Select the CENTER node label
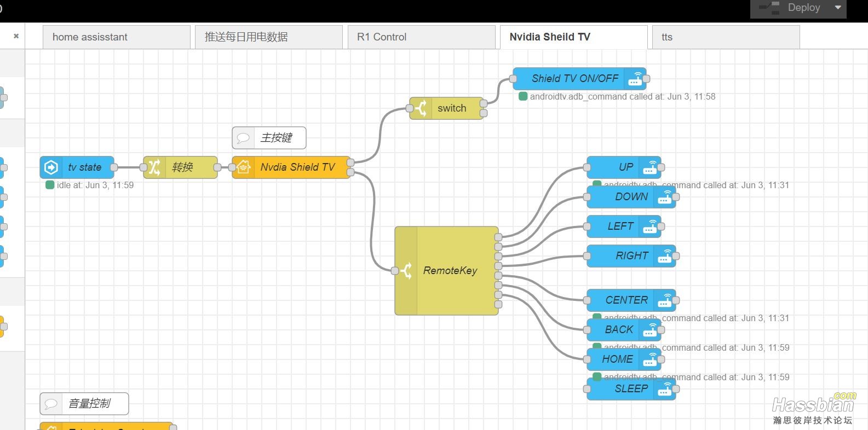Screen dimensions: 868x430 point(626,300)
